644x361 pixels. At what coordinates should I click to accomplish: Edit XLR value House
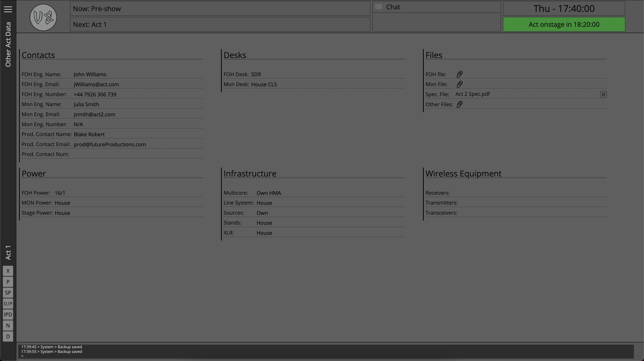point(264,233)
